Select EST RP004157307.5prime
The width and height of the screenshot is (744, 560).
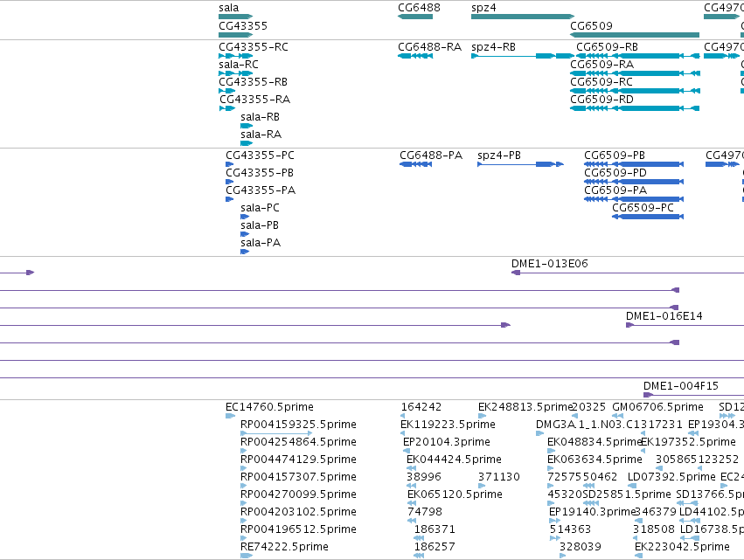tap(243, 486)
